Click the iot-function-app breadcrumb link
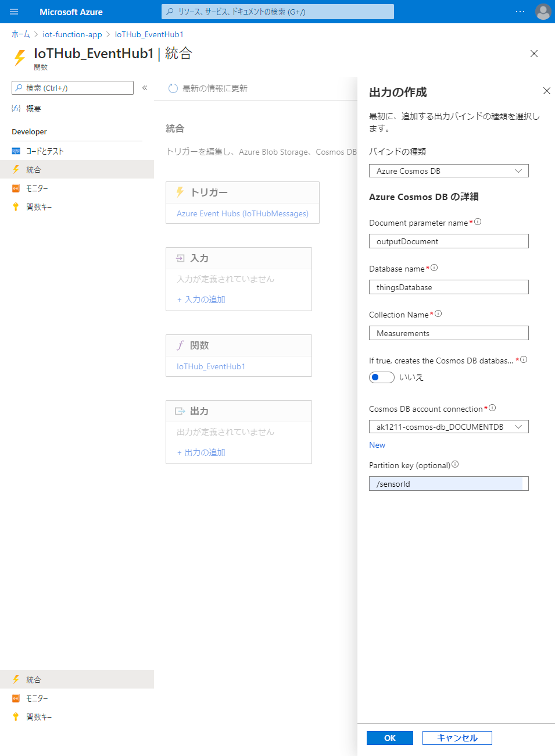Viewport: 555px width, 756px height. point(72,34)
